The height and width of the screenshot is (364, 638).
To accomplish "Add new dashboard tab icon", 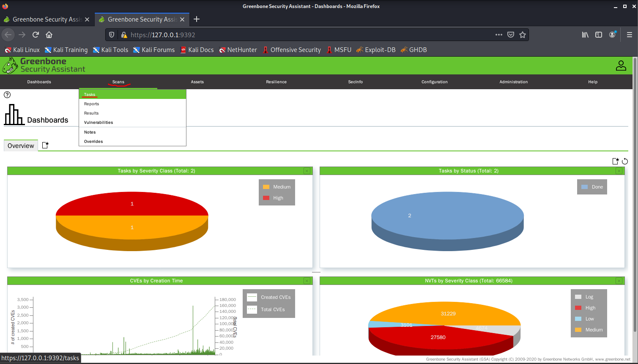I will coord(46,145).
